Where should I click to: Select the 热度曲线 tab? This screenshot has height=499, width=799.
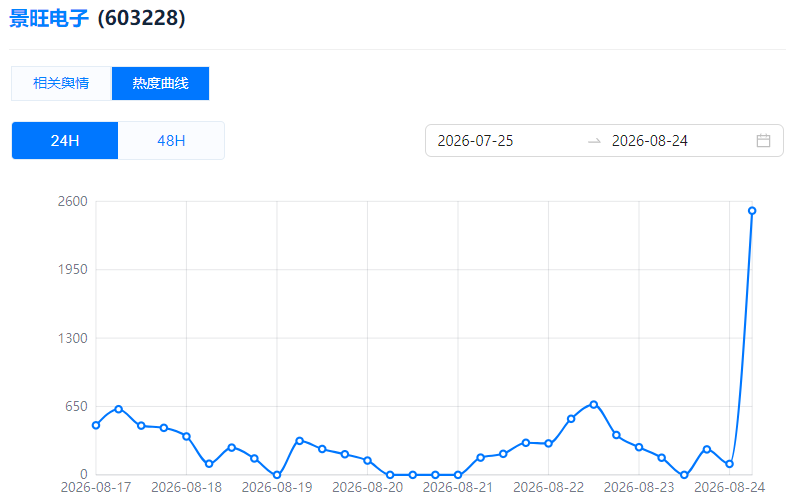161,83
